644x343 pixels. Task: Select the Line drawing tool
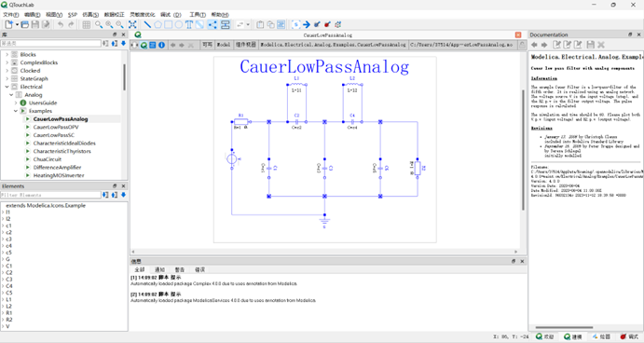[x=147, y=24]
